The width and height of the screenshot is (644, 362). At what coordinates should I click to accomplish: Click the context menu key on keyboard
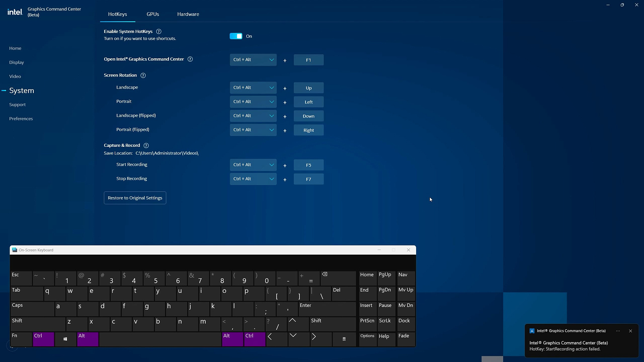pos(344,339)
